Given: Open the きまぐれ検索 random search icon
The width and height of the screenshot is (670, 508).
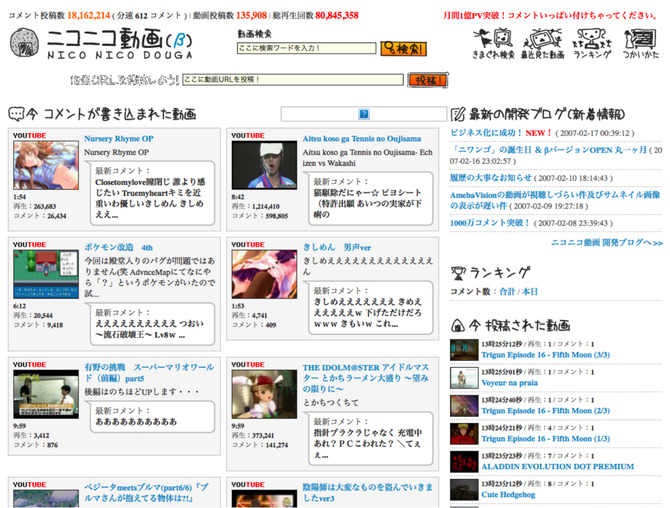Looking at the screenshot, I should (493, 43).
